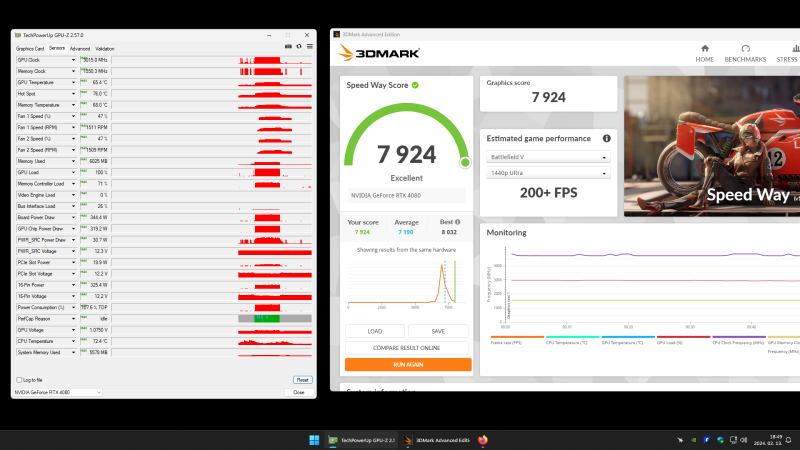Click the GPU-Z title bar app icon

[x=18, y=35]
